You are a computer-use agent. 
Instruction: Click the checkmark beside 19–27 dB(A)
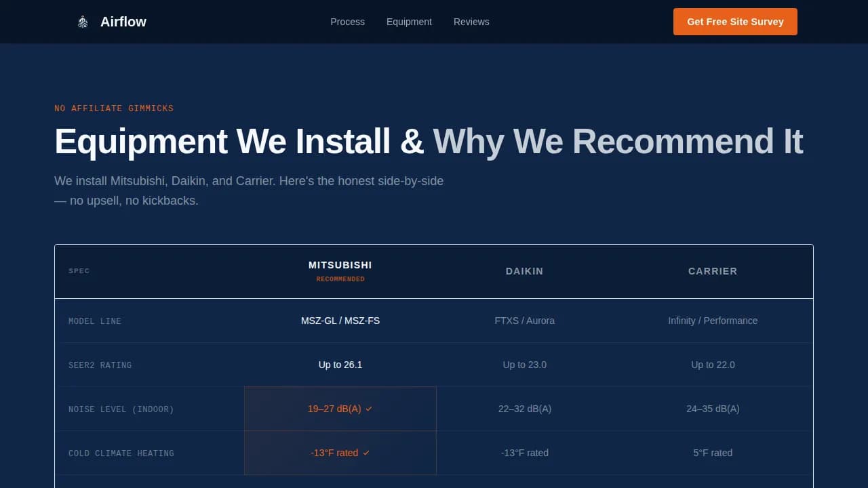[369, 409]
